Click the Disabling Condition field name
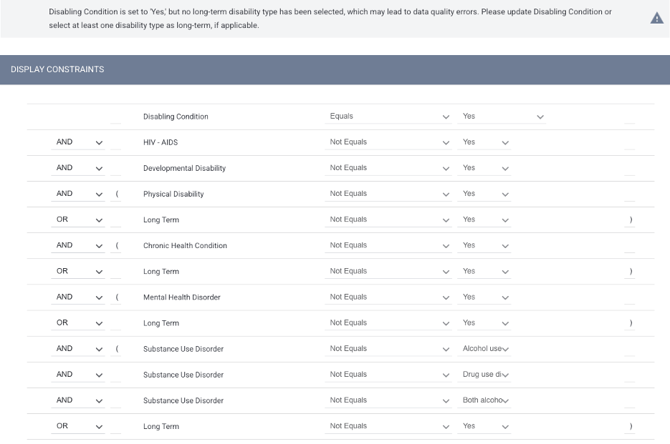Viewport: 670px width, 444px height. coord(175,117)
